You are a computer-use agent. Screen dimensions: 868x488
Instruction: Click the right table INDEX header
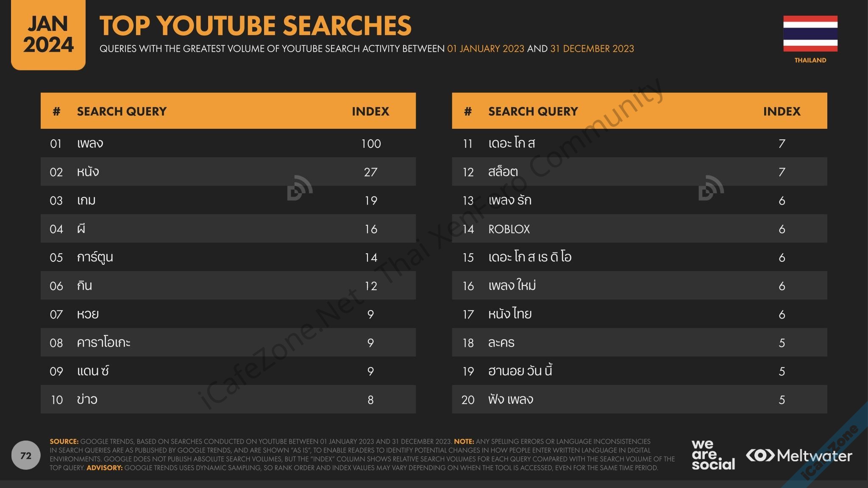(782, 111)
